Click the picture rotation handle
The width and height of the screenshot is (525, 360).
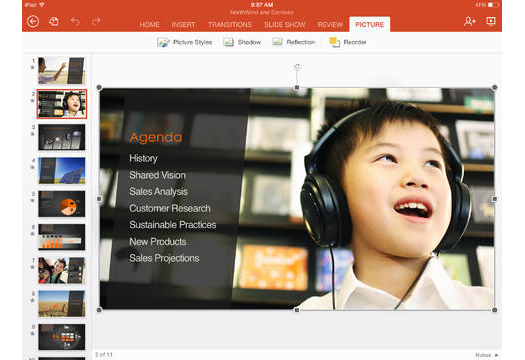click(297, 67)
